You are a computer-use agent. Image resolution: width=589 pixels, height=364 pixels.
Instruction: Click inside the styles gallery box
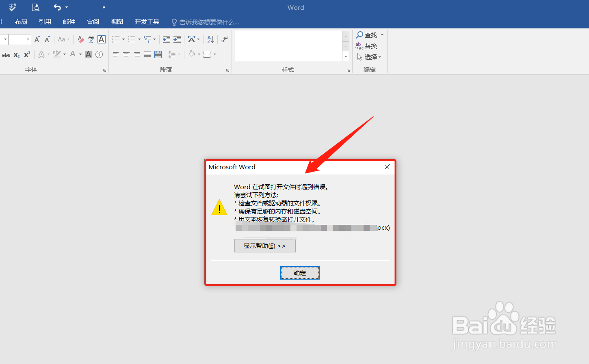click(288, 46)
